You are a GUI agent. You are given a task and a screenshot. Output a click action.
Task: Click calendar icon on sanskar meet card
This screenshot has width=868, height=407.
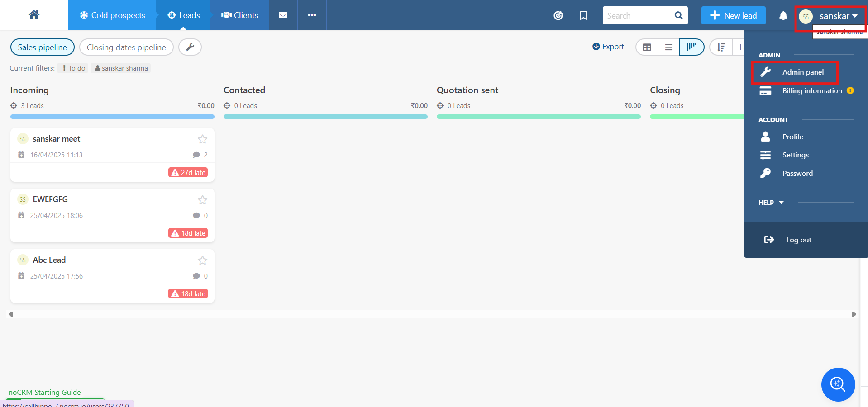tap(21, 155)
